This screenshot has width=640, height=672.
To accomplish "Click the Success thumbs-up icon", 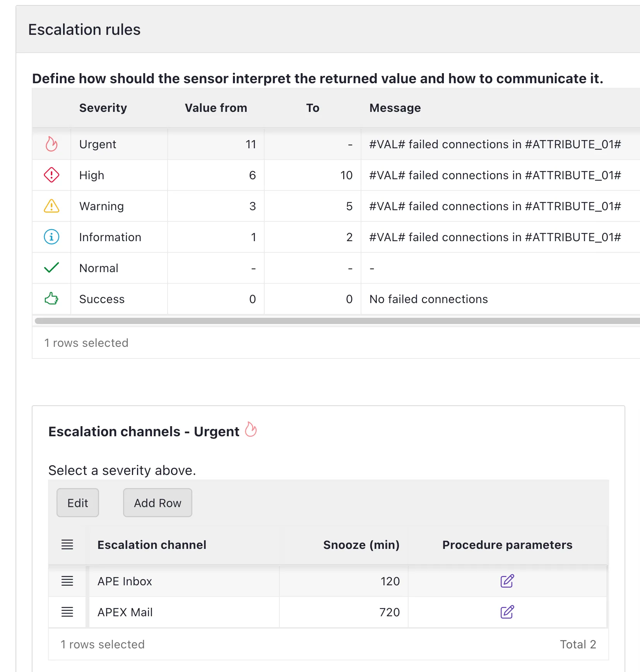I will (x=51, y=299).
